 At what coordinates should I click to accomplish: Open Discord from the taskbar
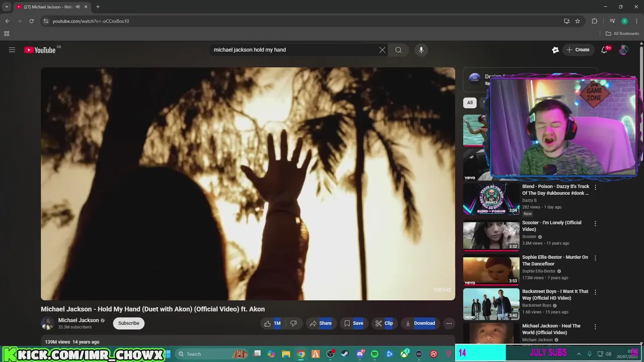tap(360, 354)
